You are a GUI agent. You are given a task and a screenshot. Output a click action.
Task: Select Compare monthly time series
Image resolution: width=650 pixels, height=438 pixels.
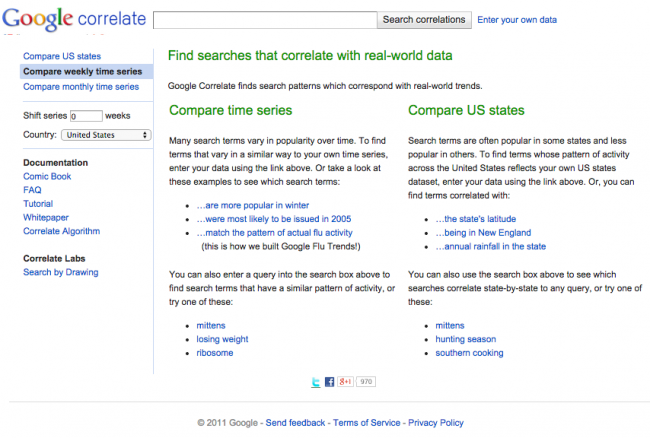(x=81, y=87)
